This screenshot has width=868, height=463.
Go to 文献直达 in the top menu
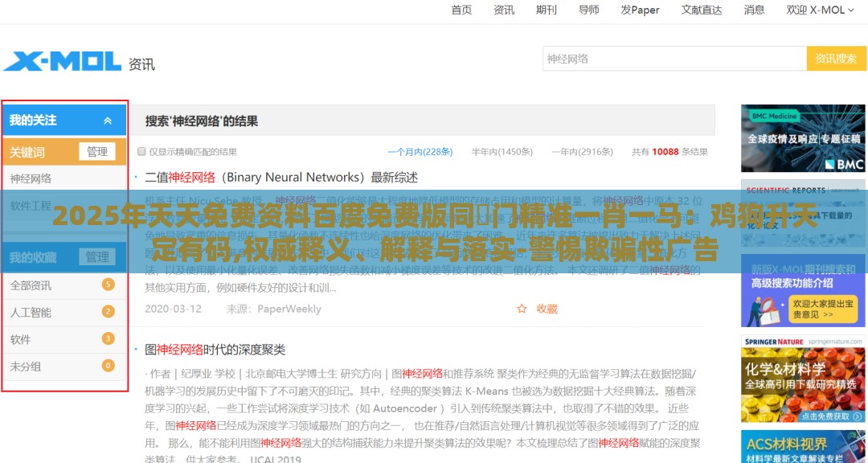coord(702,10)
